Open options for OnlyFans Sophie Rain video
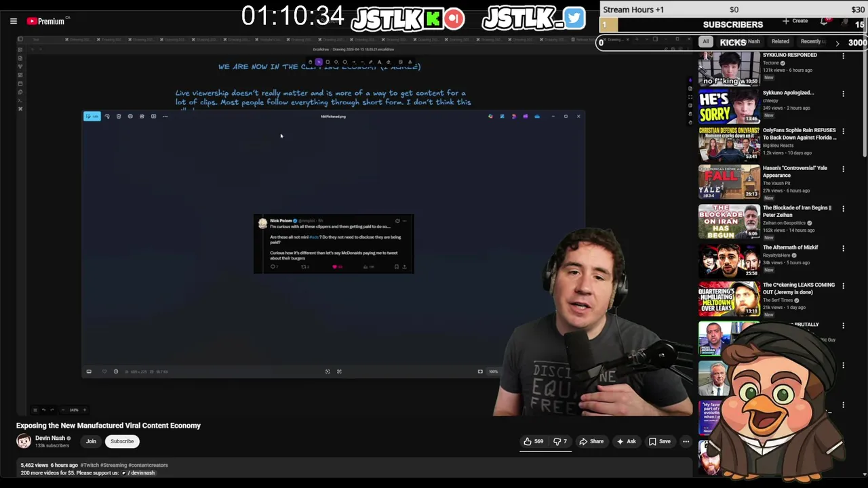The width and height of the screenshot is (868, 488). pyautogui.click(x=844, y=131)
